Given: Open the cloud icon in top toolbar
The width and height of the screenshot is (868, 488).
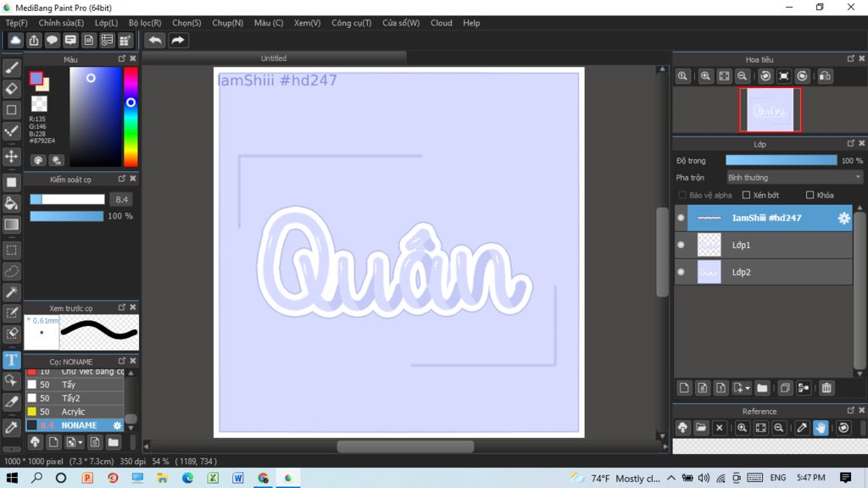Looking at the screenshot, I should tap(15, 41).
